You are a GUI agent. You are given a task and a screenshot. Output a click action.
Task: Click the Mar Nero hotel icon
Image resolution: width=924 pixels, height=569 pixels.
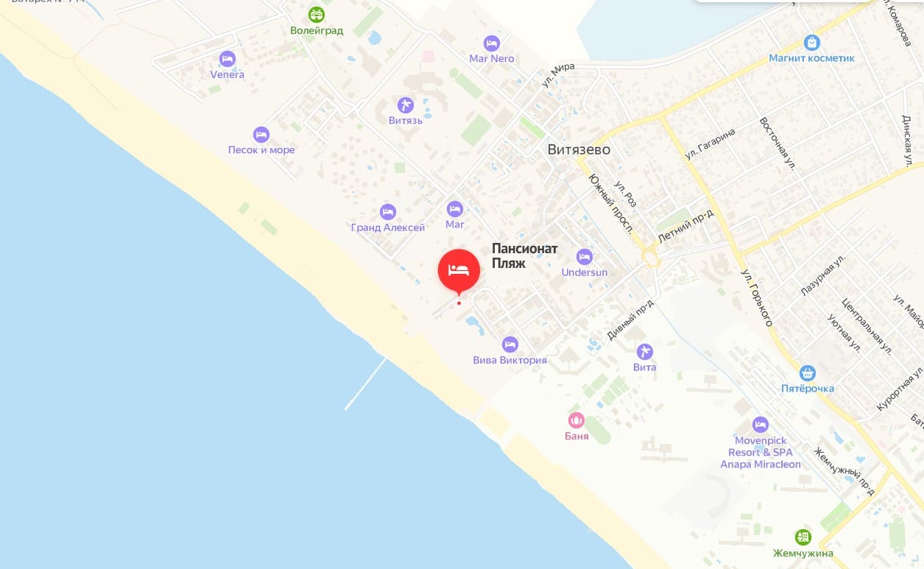(492, 43)
